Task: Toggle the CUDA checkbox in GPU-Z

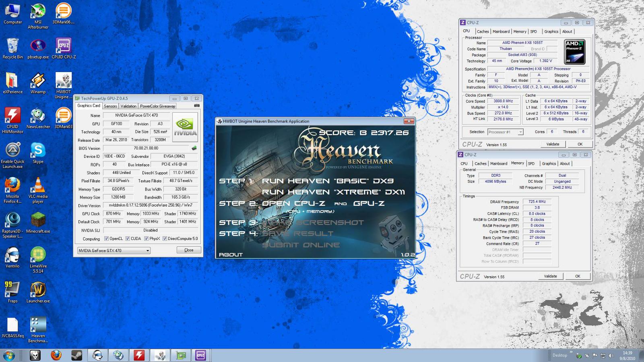Action: pyautogui.click(x=128, y=238)
